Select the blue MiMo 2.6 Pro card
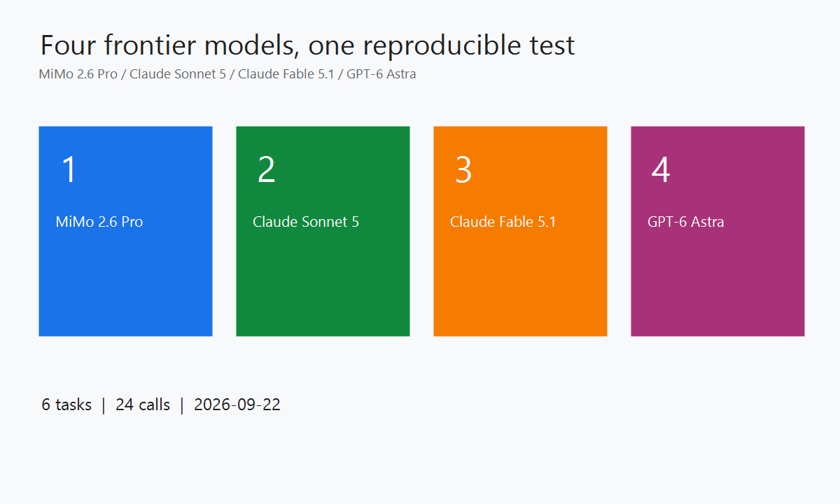840x504 pixels. (125, 231)
